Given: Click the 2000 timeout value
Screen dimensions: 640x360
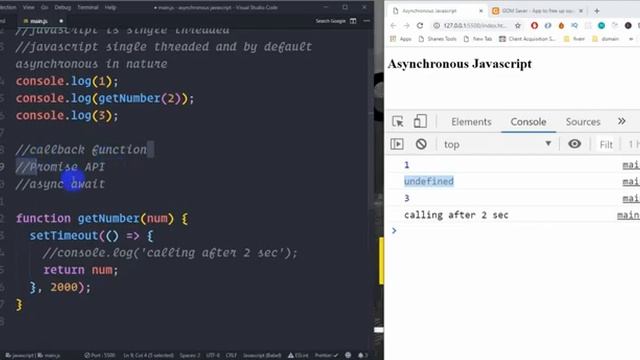Looking at the screenshot, I should point(64,287).
